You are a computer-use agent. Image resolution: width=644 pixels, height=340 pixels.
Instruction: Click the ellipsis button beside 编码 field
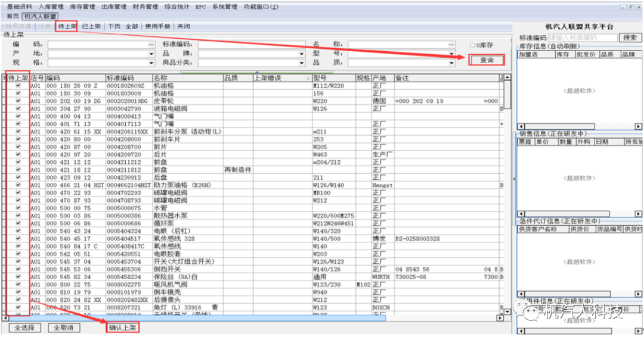coord(151,45)
